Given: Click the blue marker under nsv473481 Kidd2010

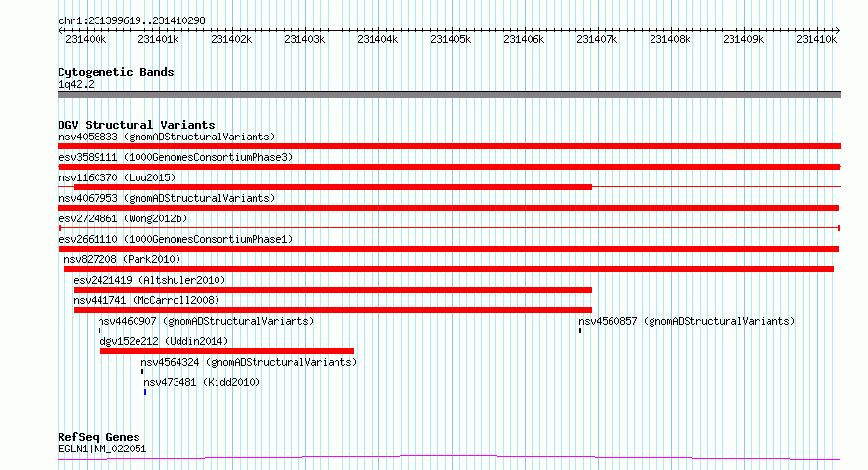Looking at the screenshot, I should [x=145, y=392].
